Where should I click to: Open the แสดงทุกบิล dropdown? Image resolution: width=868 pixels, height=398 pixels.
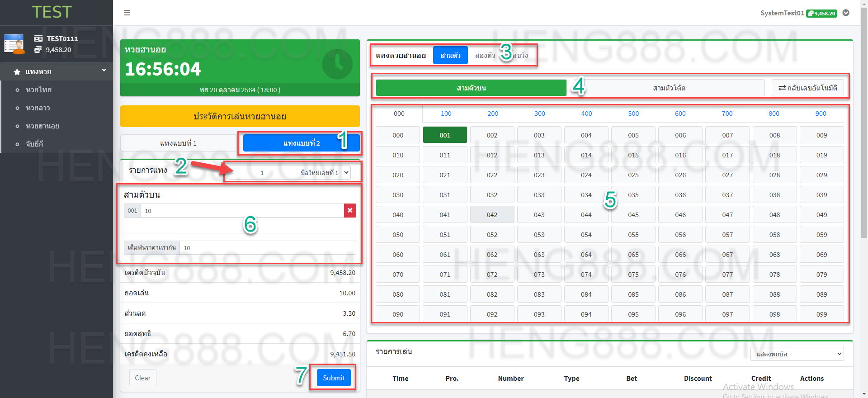(x=797, y=354)
